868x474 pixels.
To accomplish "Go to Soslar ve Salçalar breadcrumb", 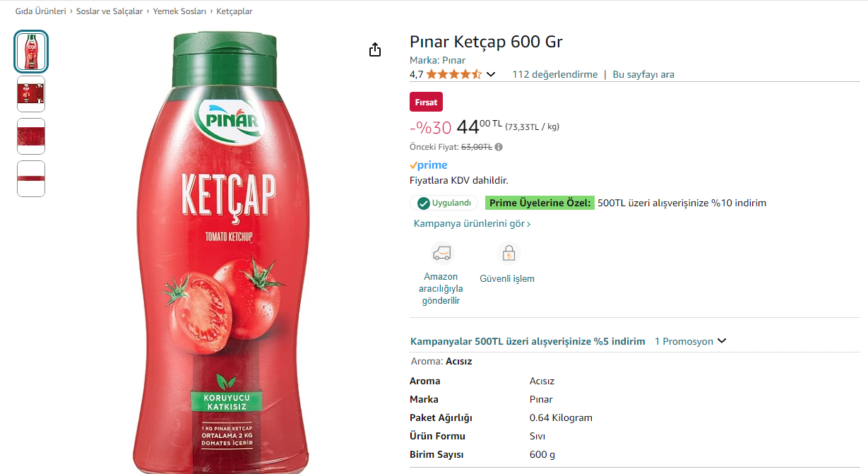I will (x=109, y=11).
